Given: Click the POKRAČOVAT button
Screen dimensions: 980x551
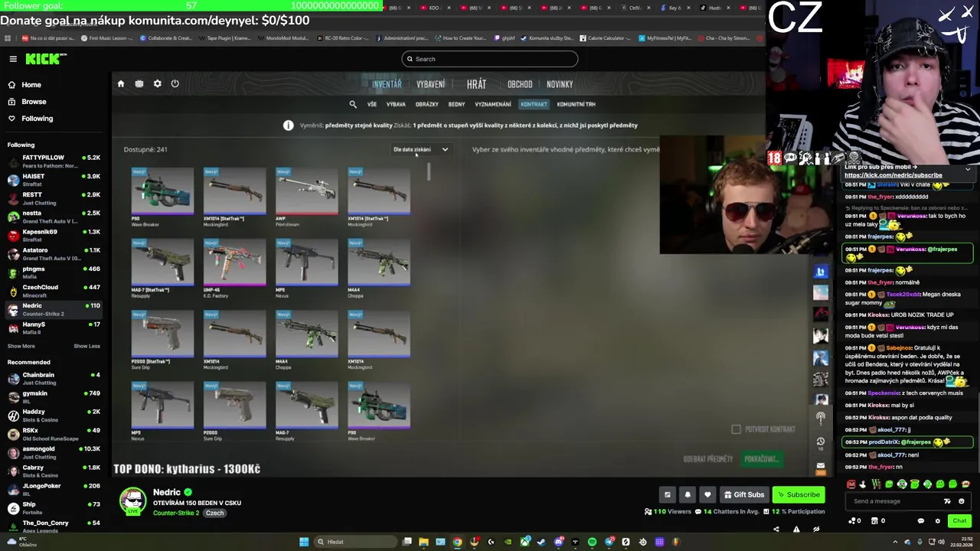Looking at the screenshot, I should (x=761, y=459).
